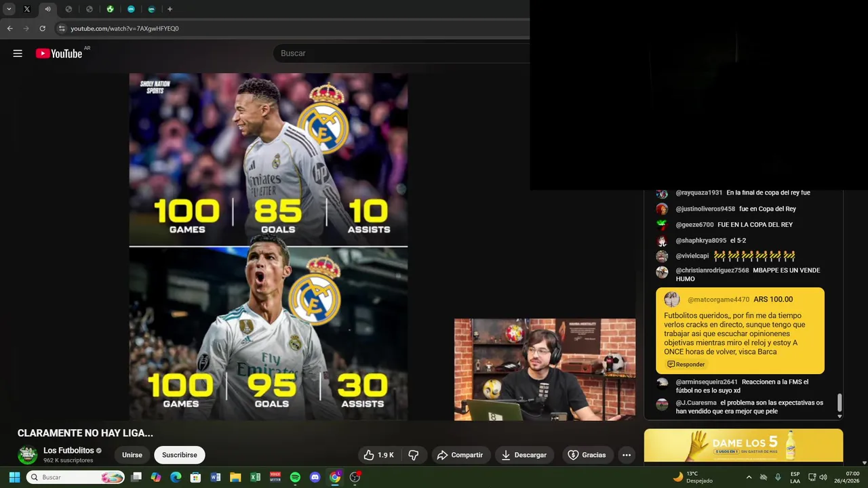Open network status icon in system tray
This screenshot has width=868, height=488.
coord(812,477)
